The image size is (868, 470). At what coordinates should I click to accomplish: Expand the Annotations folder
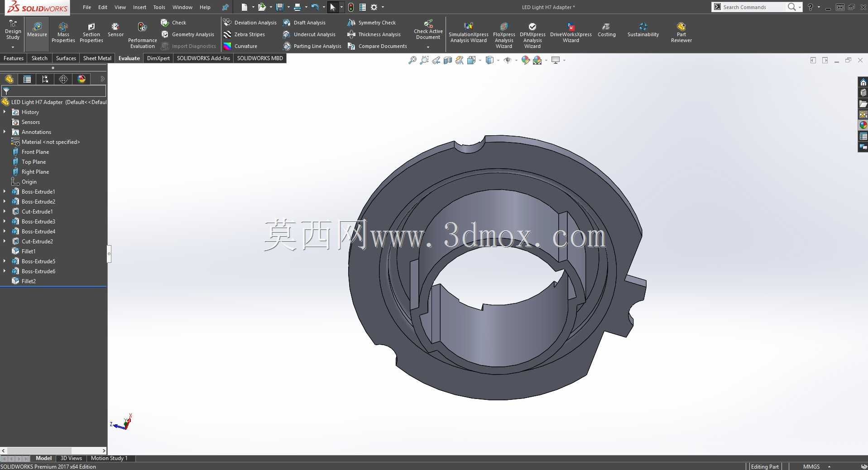coord(5,132)
